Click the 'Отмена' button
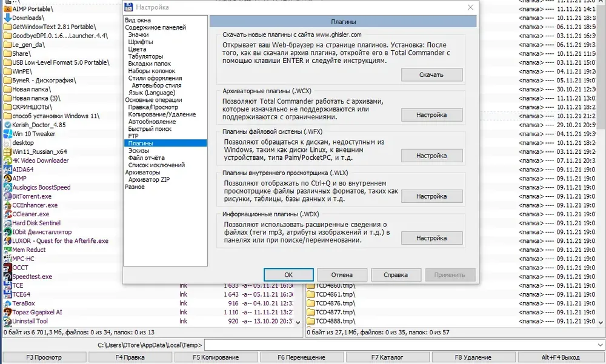 tap(342, 275)
